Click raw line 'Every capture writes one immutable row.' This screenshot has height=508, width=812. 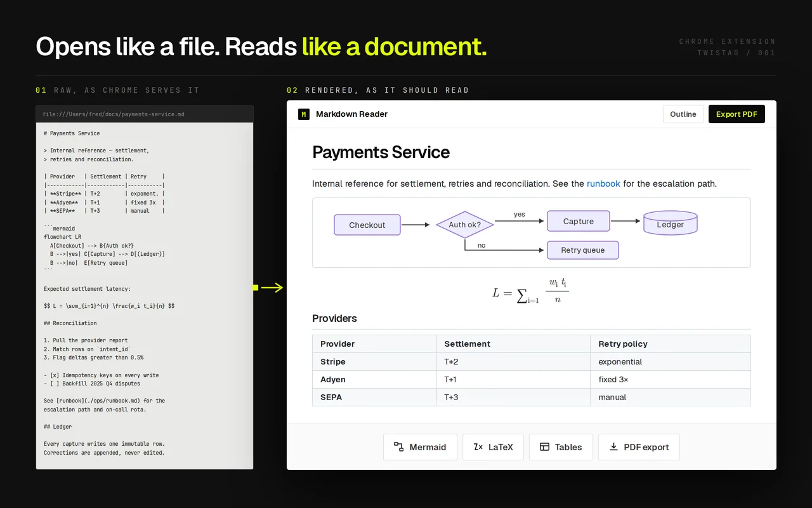point(104,444)
